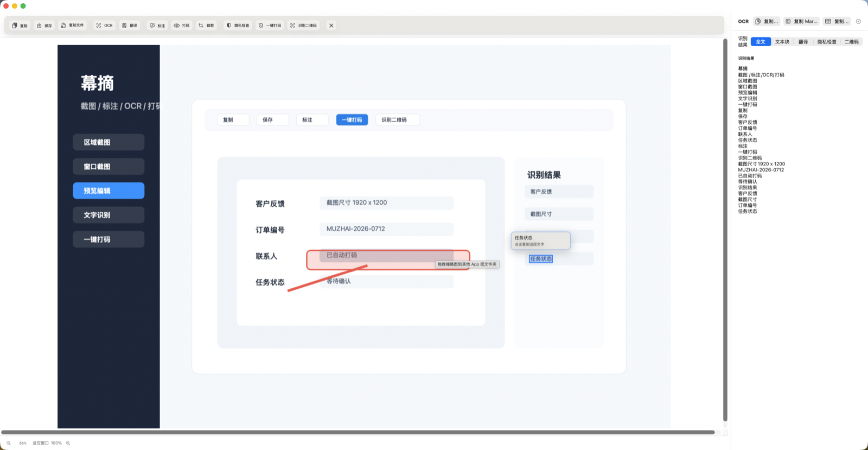Click the highlighted 任务状态 text block in preview

[x=541, y=259]
